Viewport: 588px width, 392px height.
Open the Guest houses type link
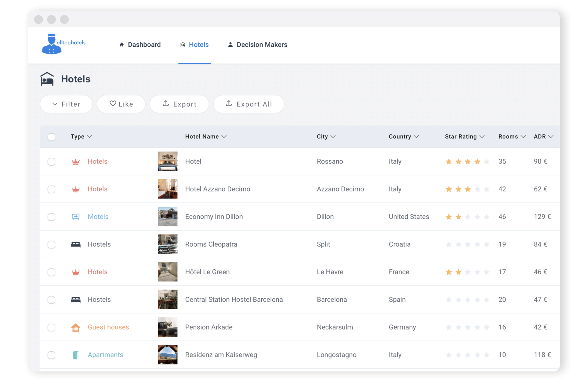click(108, 327)
